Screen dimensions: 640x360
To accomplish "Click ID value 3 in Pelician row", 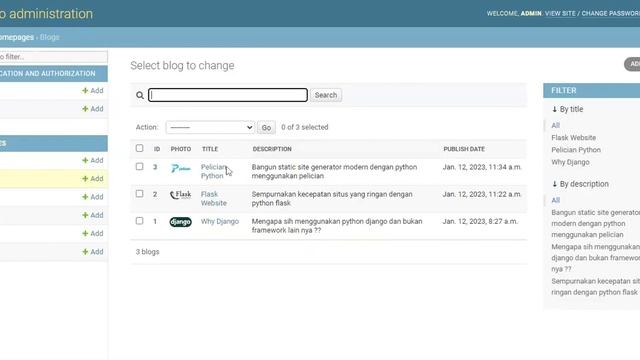I will [x=155, y=167].
